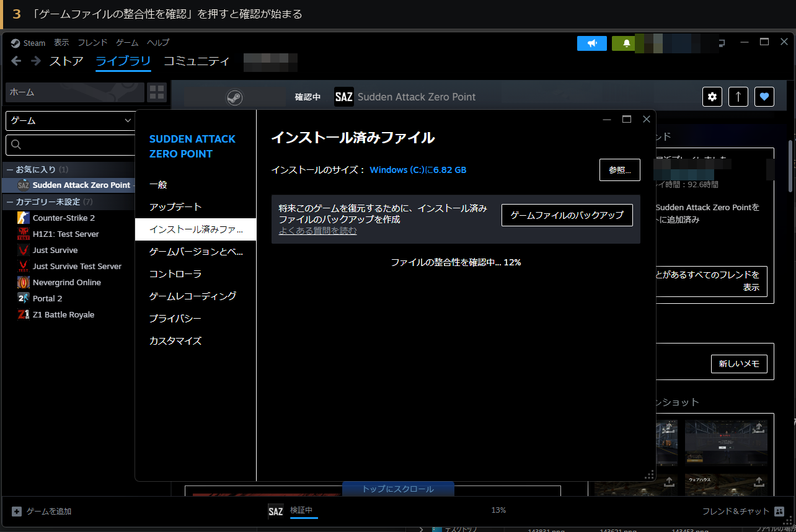This screenshot has height=532, width=796.
Task: Open the ウェアハウス screenshot thumbnail
Action: point(727,485)
